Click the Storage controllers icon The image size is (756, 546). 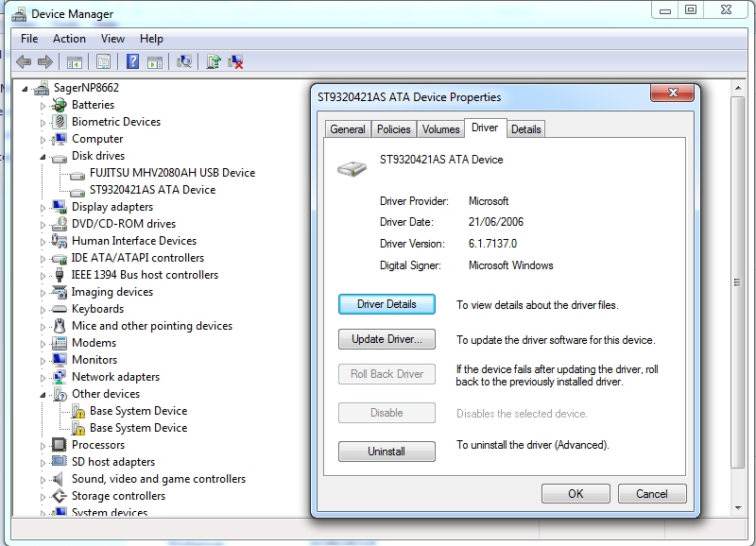point(60,496)
